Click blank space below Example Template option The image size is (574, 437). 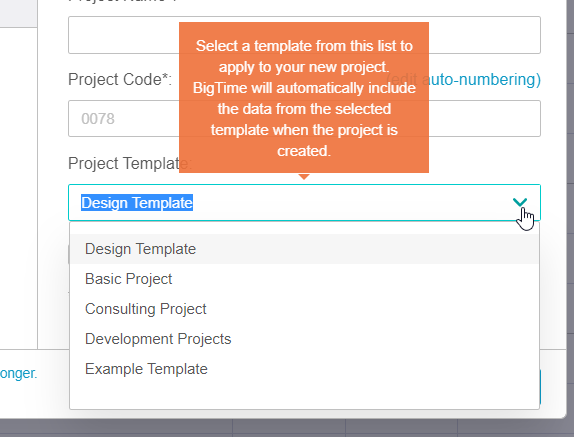pos(304,397)
